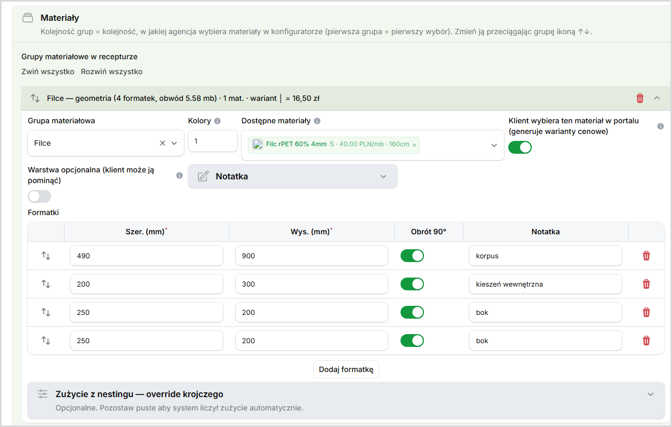The image size is (672, 427).
Task: Click info icon next to Warstwa opcjonalna
Action: click(x=179, y=175)
